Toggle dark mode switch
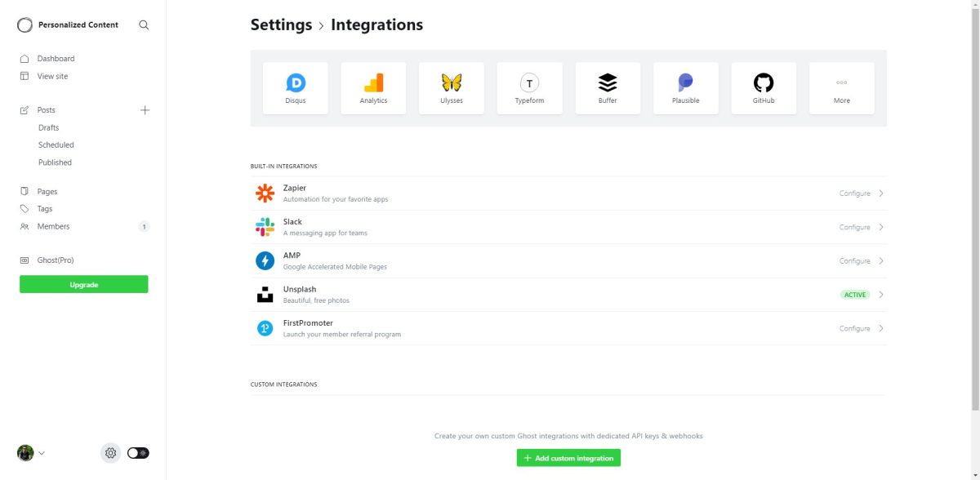The height and width of the screenshot is (480, 980). [137, 452]
